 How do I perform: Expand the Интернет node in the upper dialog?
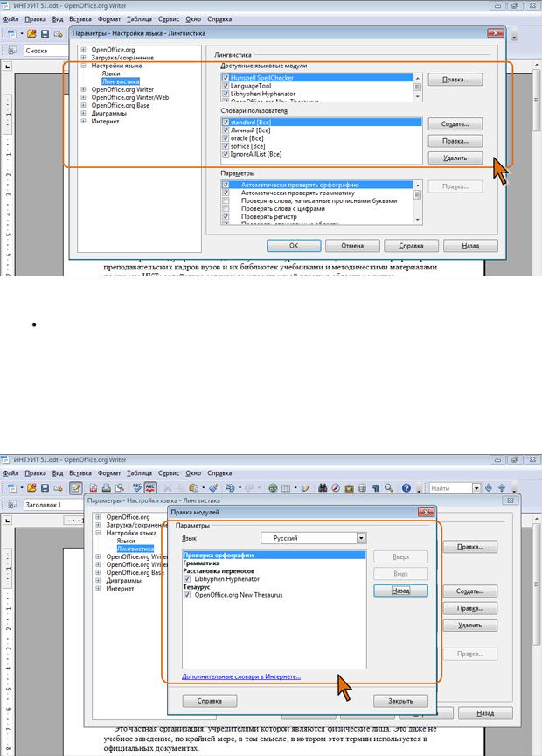point(83,121)
